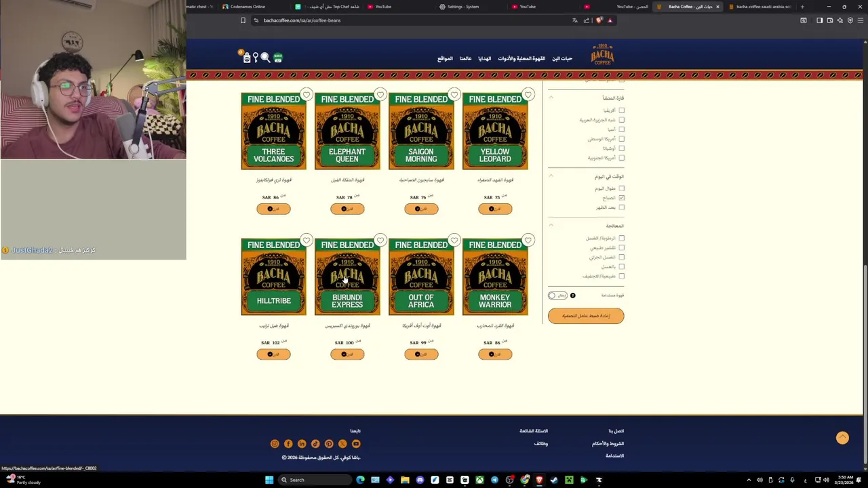Viewport: 868px width, 488px height.
Task: Check the أمريكا الوسطى filter checkbox
Action: pos(621,139)
